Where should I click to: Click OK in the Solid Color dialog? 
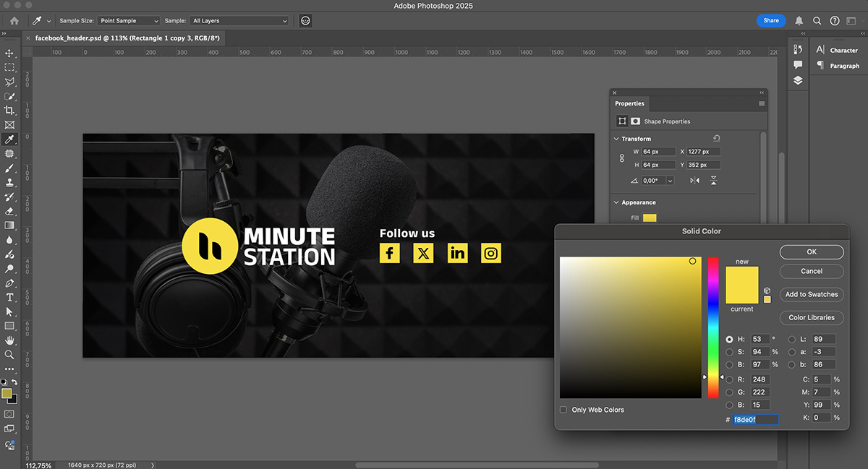[811, 251]
